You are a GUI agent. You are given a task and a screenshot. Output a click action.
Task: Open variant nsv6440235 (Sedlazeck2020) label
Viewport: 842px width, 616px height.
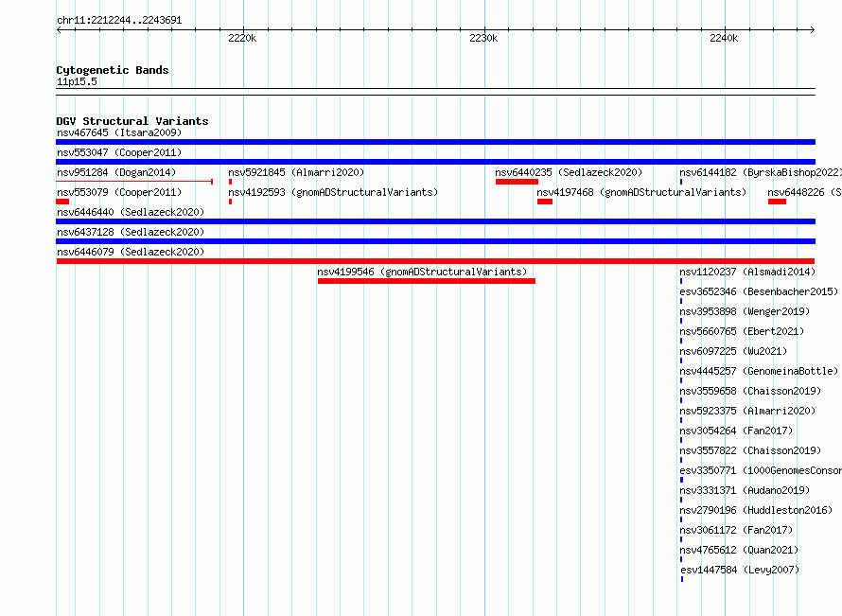(569, 172)
